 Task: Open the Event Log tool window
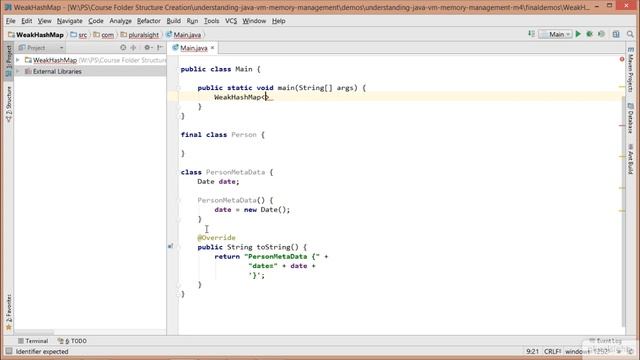[605, 340]
